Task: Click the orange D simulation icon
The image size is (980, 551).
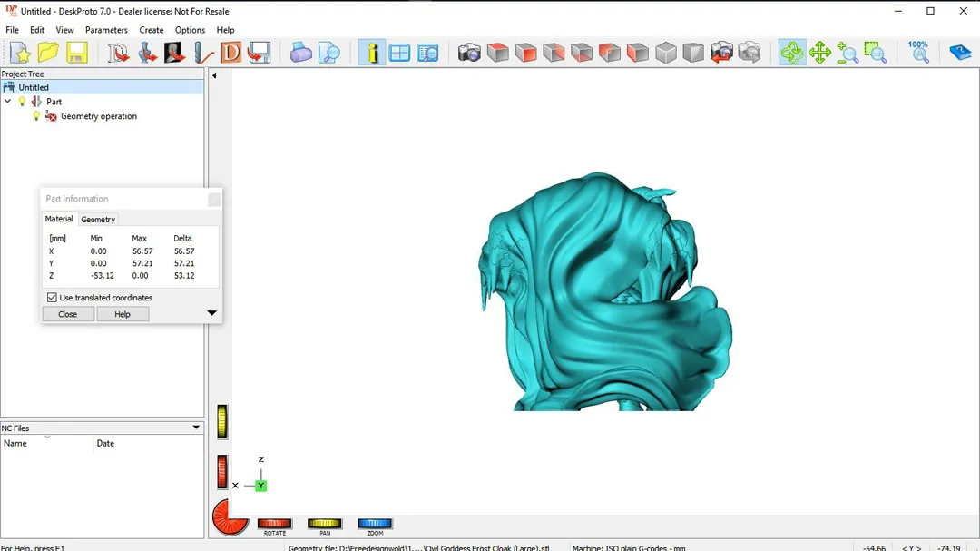Action: click(230, 53)
